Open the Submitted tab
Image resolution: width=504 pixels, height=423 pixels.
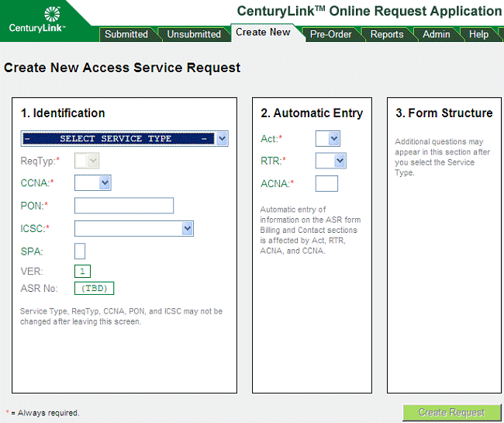point(126,34)
